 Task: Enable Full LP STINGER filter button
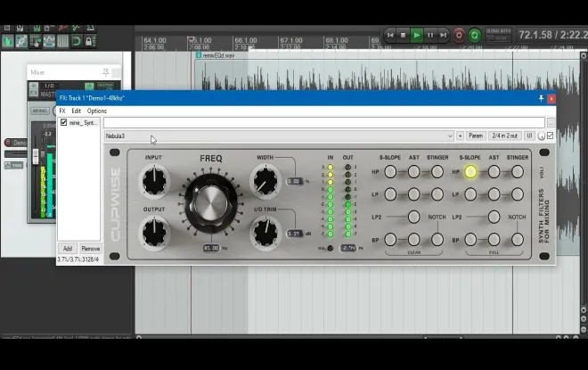point(518,194)
